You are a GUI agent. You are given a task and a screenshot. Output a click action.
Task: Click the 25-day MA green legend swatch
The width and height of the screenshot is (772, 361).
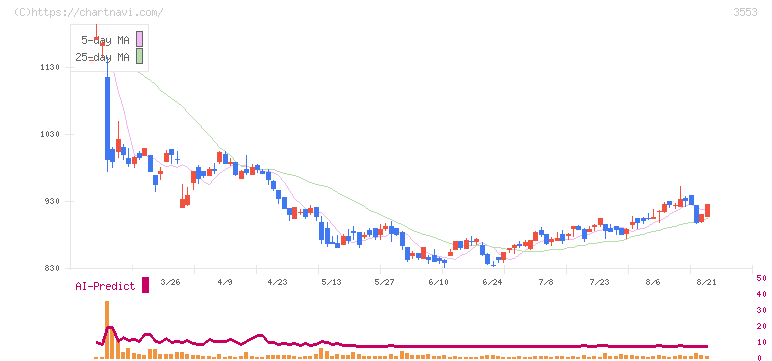pos(140,57)
